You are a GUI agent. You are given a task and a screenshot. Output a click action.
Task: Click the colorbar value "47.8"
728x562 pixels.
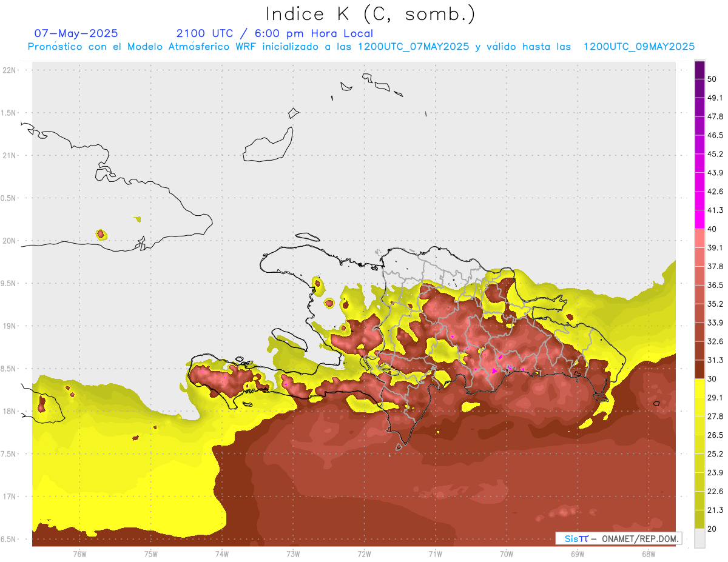pos(715,116)
